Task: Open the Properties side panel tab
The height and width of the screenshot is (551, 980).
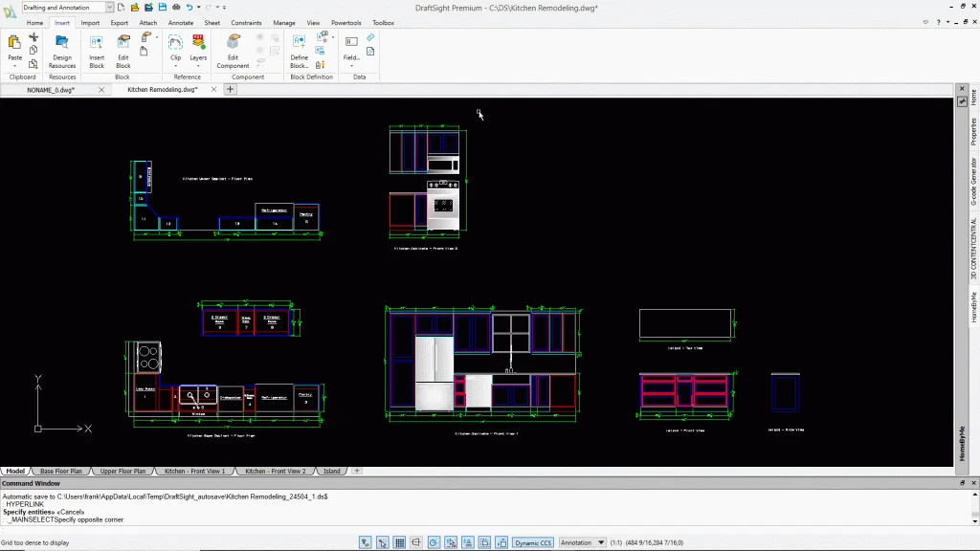Action: pyautogui.click(x=973, y=131)
